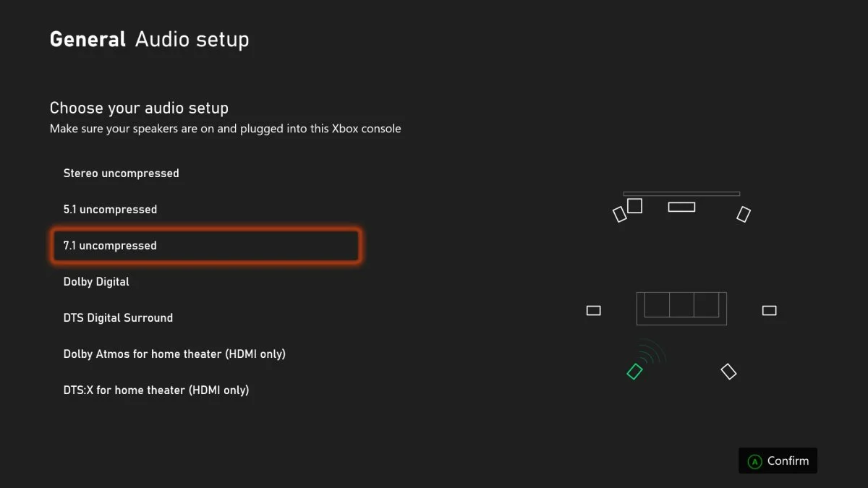Select the Stereo uncompressed option
This screenshot has width=868, height=488.
[x=121, y=173]
